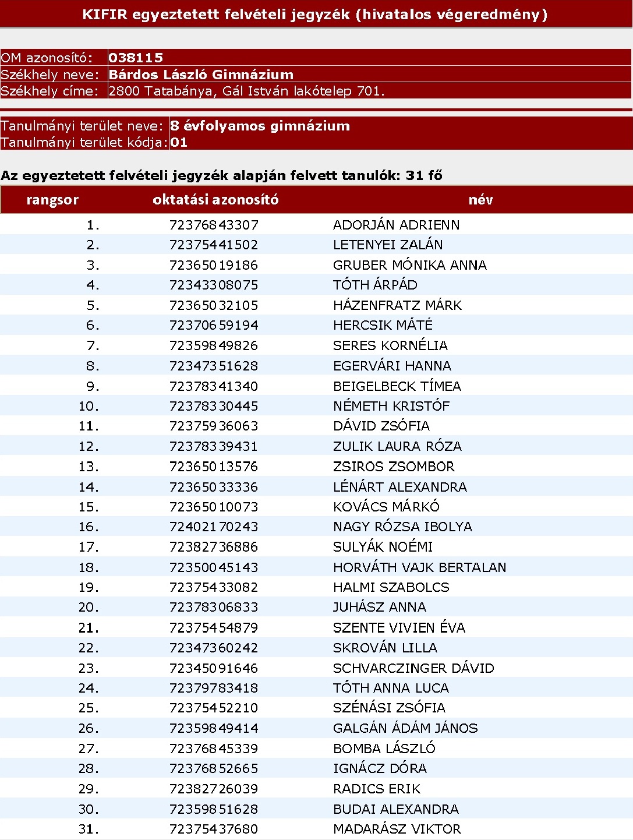Click the ID 72382726039 for RADICS ERIK
The image size is (633, 840).
213,789
